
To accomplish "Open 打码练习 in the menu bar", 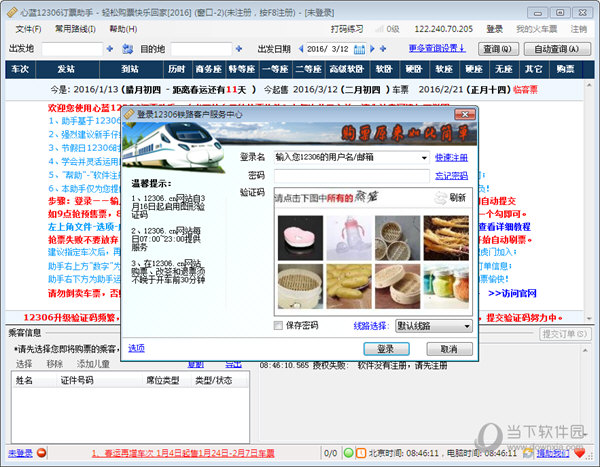I will pos(347,29).
